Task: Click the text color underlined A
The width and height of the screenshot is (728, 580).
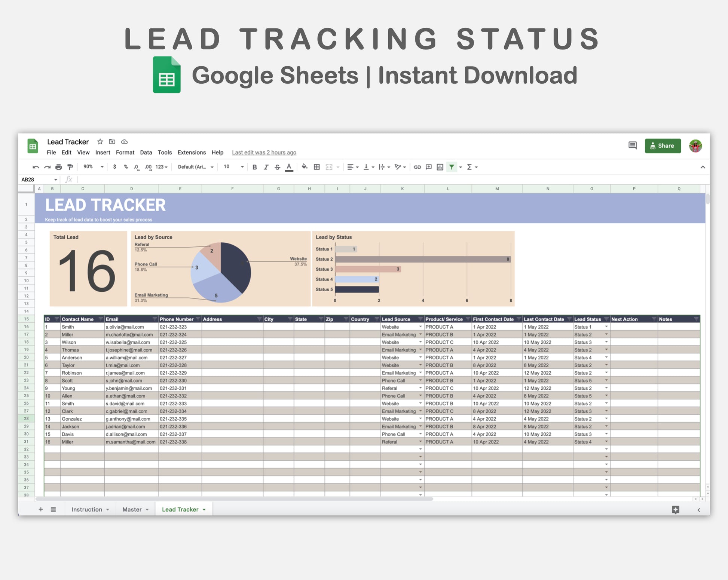Action: click(289, 167)
